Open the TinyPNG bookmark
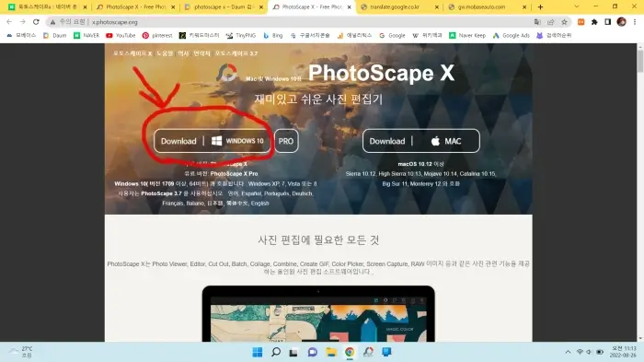The height and width of the screenshot is (362, 644). pos(241,35)
